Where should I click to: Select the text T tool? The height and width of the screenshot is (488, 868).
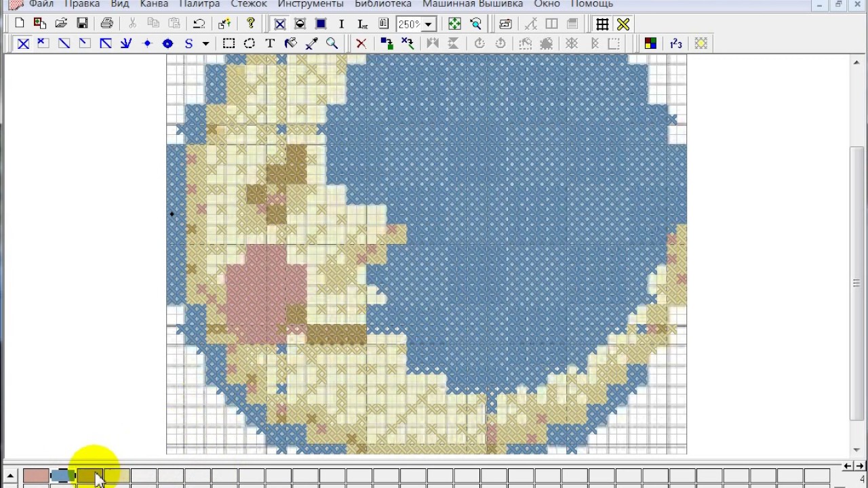pyautogui.click(x=270, y=43)
